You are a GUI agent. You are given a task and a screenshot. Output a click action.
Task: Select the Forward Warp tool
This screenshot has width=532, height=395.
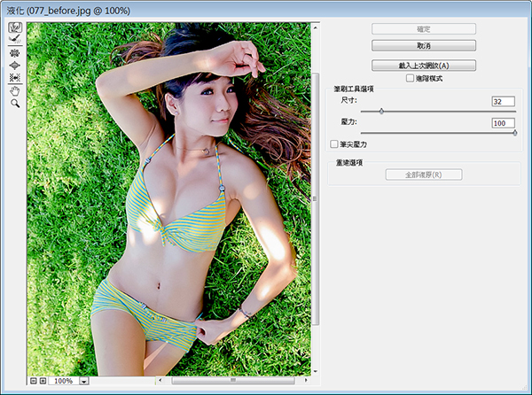pos(15,27)
